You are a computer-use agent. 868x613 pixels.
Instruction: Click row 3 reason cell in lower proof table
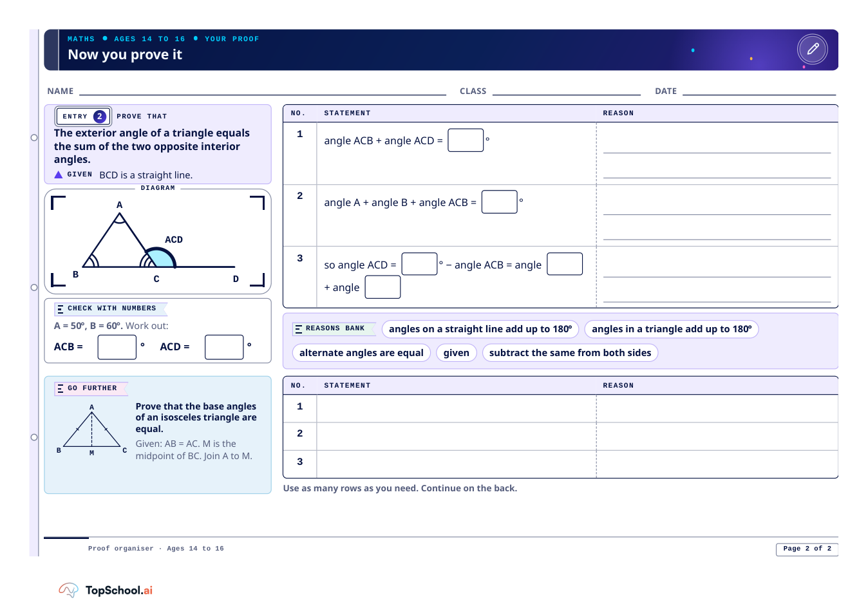717,464
